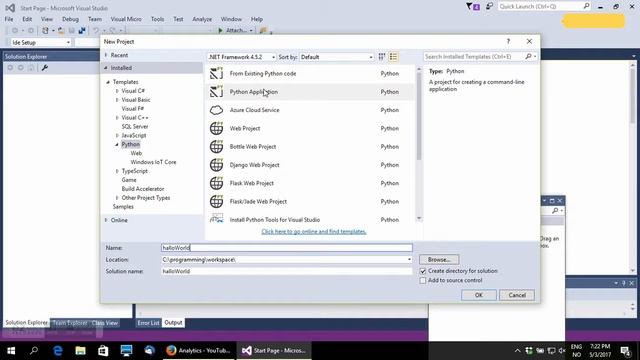The height and width of the screenshot is (360, 640).
Task: Expand the Visual C# templates node
Action: point(117,91)
